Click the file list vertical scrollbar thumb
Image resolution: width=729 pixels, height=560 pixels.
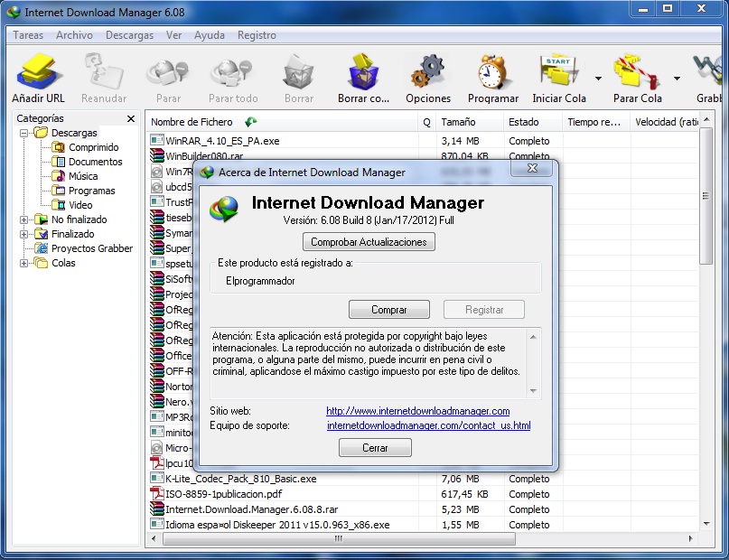pyautogui.click(x=706, y=196)
